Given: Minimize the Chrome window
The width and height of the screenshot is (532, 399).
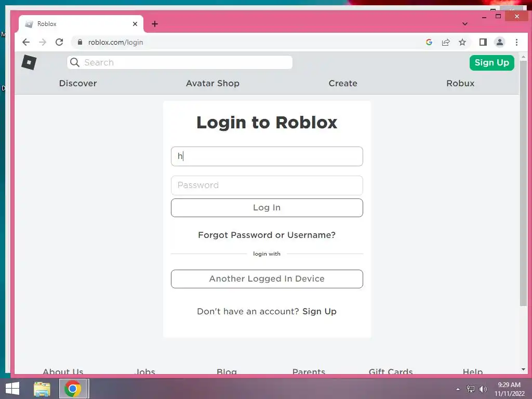Looking at the screenshot, I should pos(484,17).
